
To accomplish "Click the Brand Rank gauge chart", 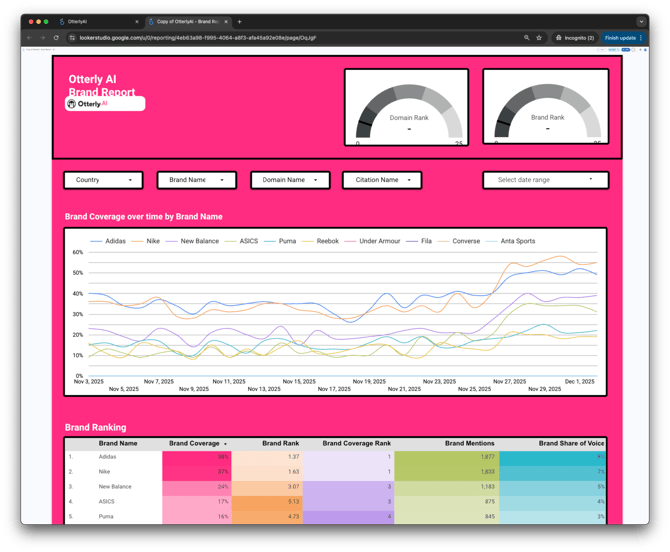I will coord(546,106).
